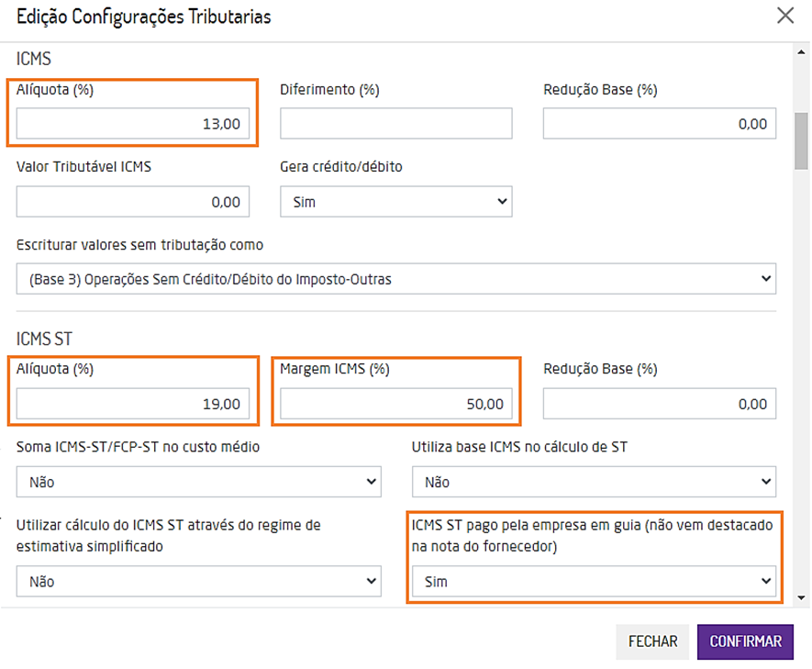Click the ICMS Redução Base (%) field
Viewport: 812px width, 669px height.
click(x=659, y=124)
